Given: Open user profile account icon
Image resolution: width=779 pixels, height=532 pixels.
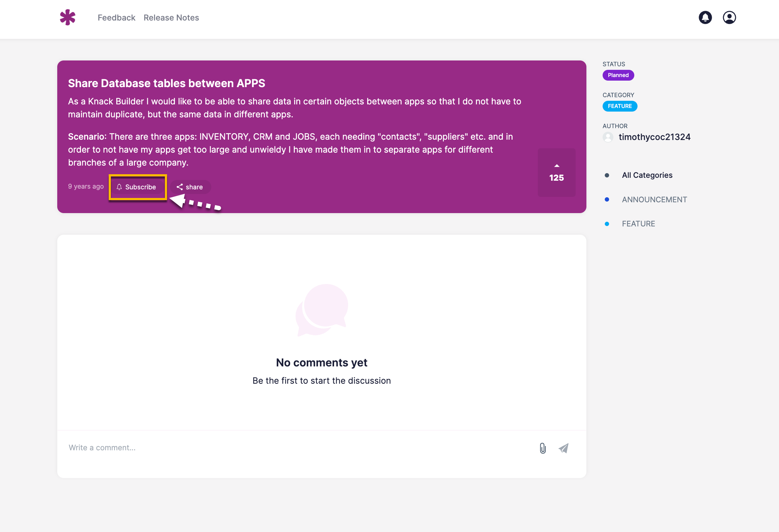Looking at the screenshot, I should click(729, 17).
